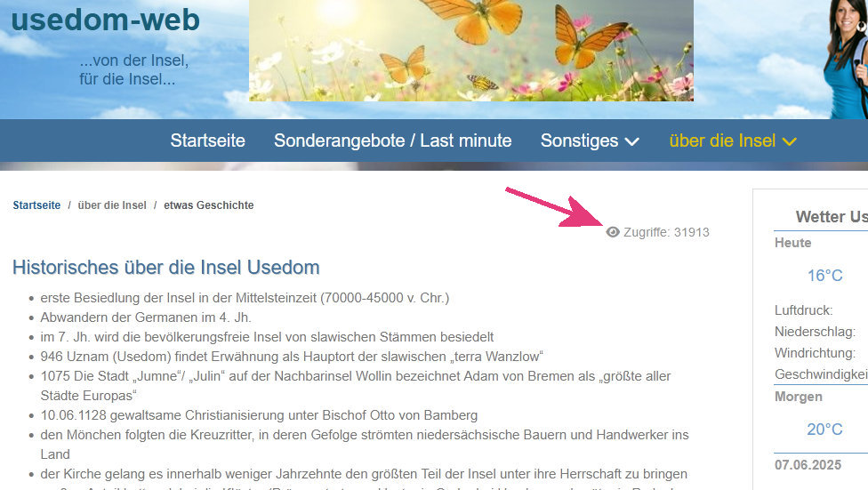This screenshot has width=868, height=490.
Task: Click the etwas Geschichte breadcrumb text
Action: point(209,205)
